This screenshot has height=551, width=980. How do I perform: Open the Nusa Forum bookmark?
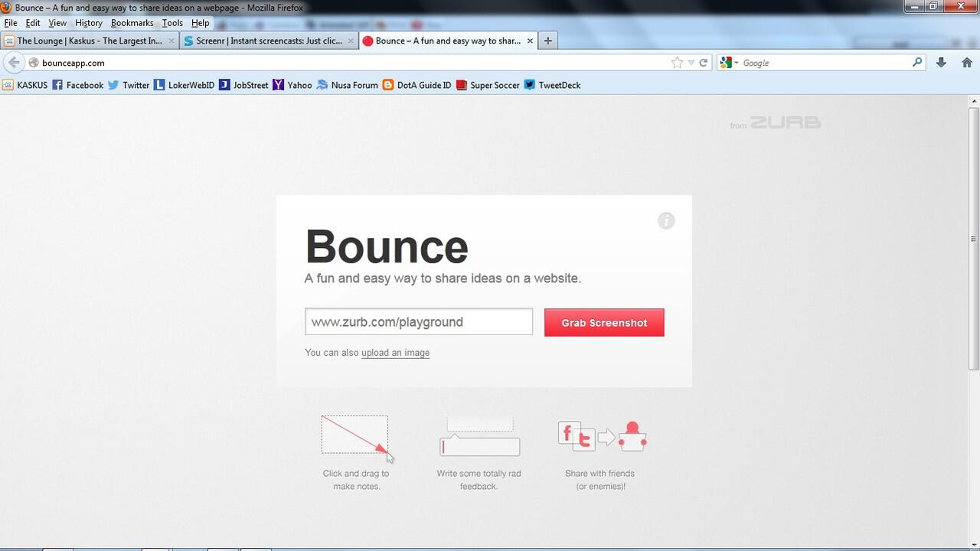348,85
